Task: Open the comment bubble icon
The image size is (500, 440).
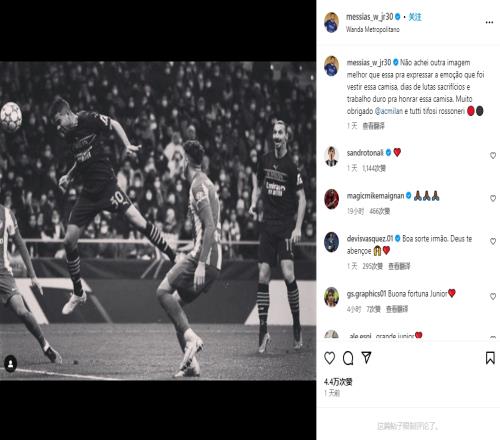Action: pyautogui.click(x=348, y=358)
